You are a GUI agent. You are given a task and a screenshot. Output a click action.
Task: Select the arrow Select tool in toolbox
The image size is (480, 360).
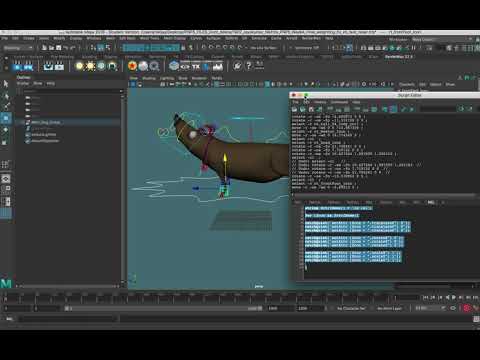[6, 83]
